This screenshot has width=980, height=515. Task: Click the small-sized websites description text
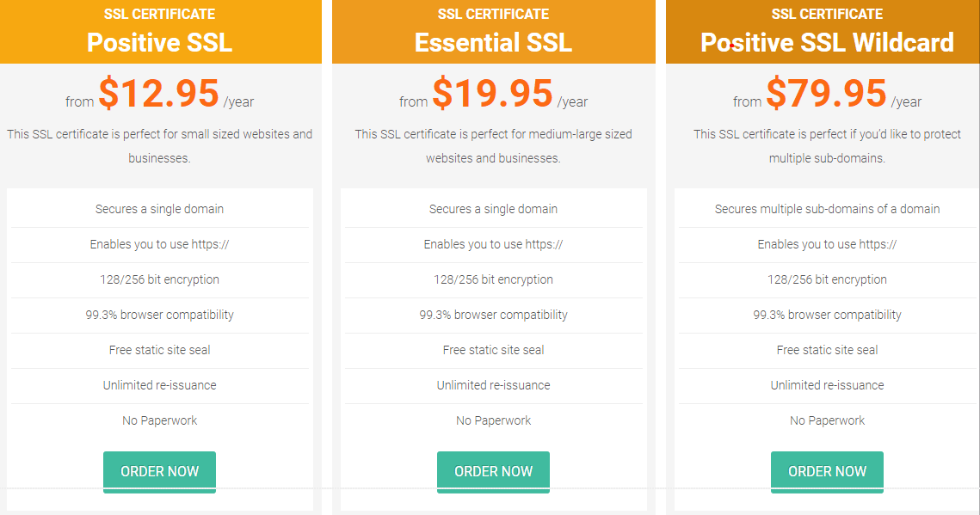tap(159, 146)
